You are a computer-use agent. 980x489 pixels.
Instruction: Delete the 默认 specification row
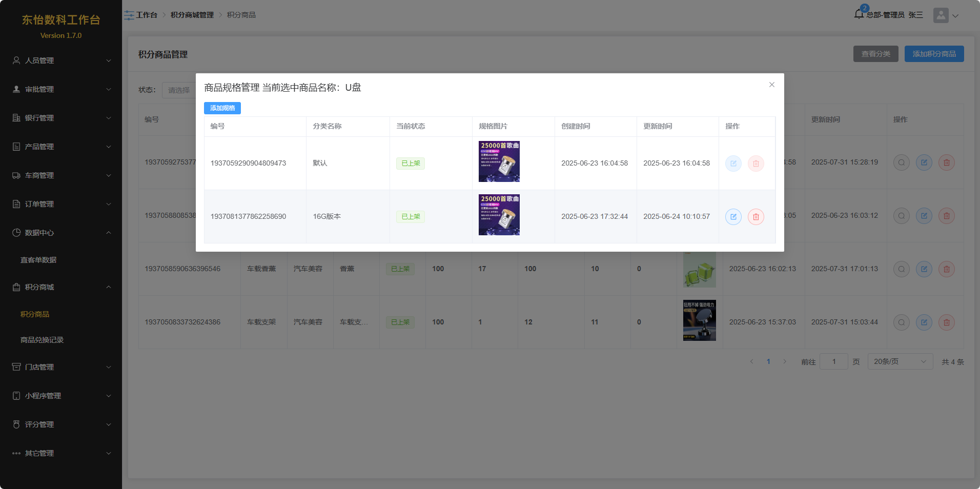pyautogui.click(x=756, y=164)
